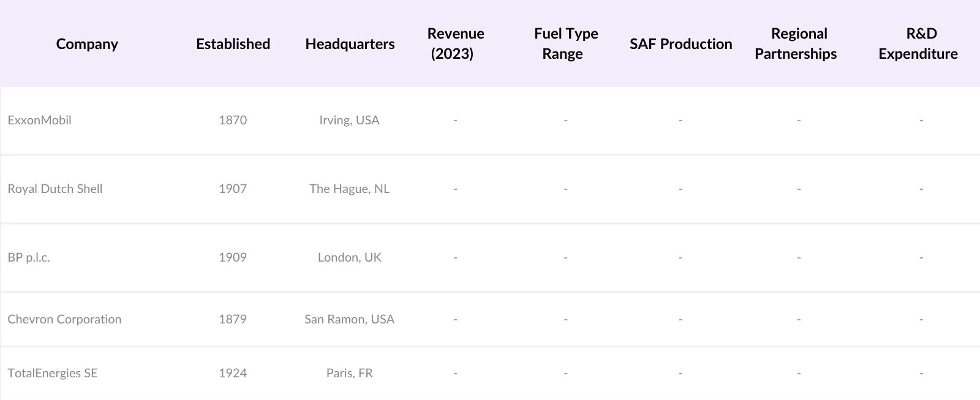Click the 1870 established year cell

233,120
